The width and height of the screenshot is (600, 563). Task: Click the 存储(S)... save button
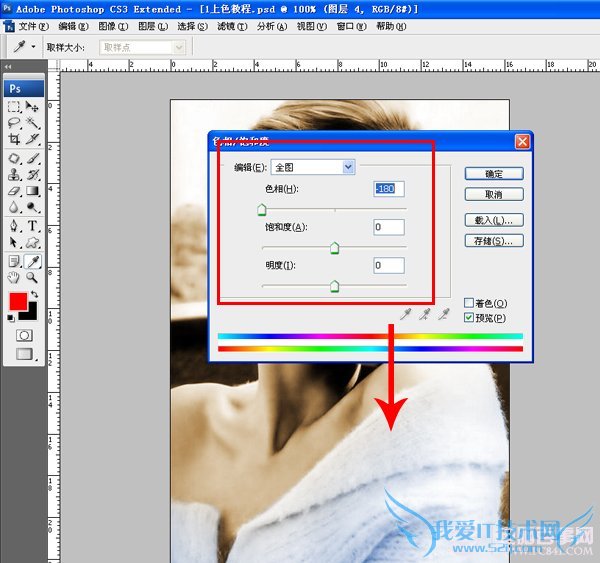click(x=494, y=241)
